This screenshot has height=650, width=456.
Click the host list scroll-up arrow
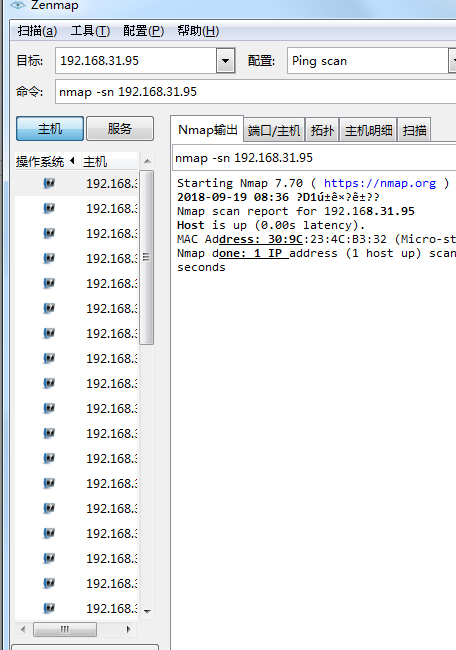147,161
